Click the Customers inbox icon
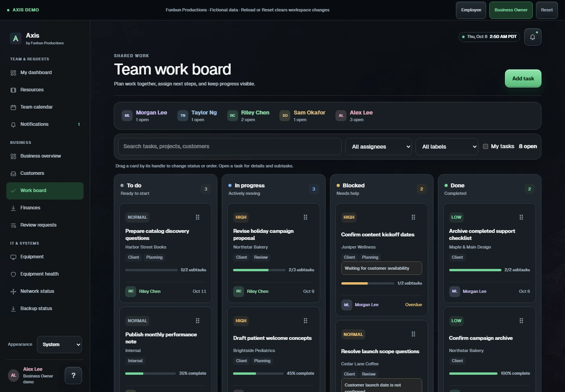565x392 pixels. pyautogui.click(x=13, y=174)
